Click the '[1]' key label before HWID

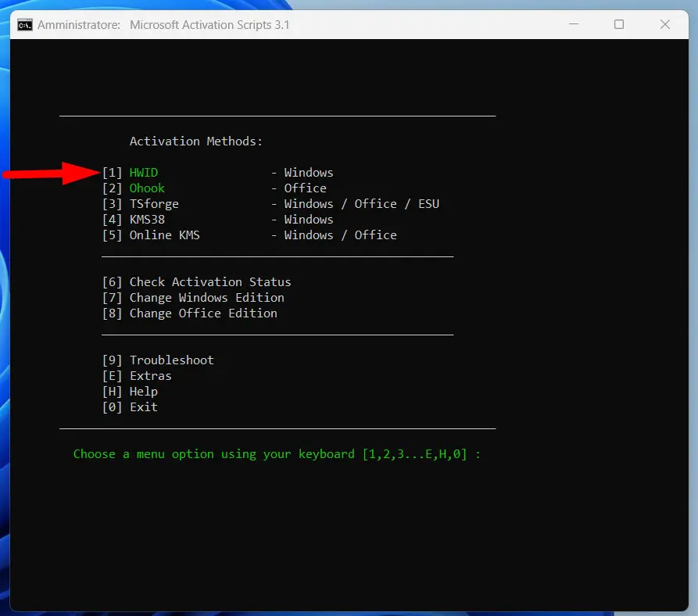point(113,173)
